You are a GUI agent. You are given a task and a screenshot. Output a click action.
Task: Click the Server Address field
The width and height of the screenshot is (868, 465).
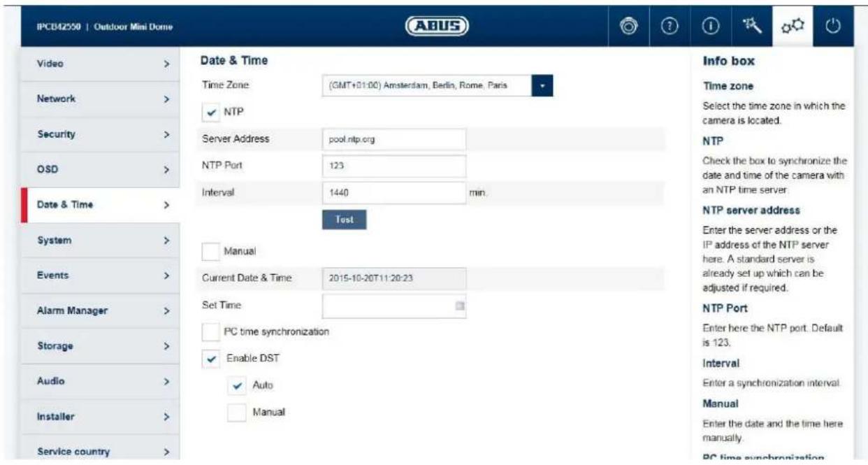tap(394, 138)
